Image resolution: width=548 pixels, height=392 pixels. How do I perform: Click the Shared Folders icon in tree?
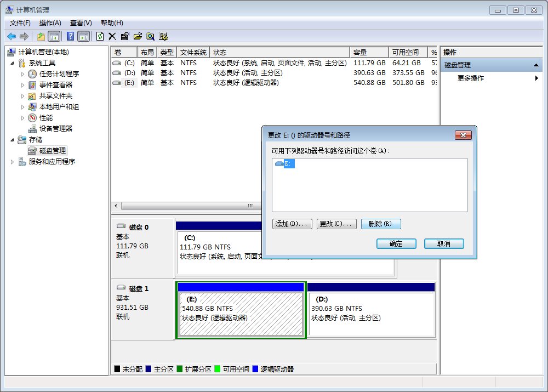coord(32,96)
